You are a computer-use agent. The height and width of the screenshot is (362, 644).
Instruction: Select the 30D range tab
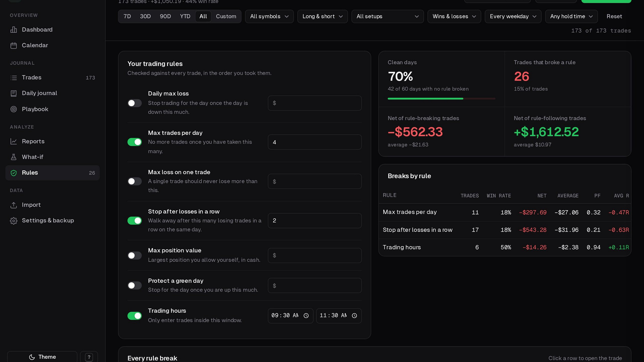(x=145, y=16)
